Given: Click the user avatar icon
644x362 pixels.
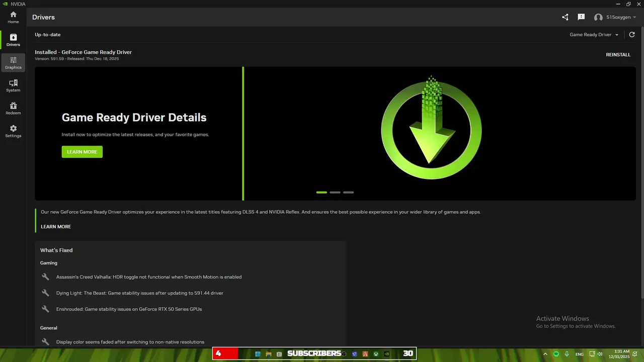Looking at the screenshot, I should click(598, 17).
